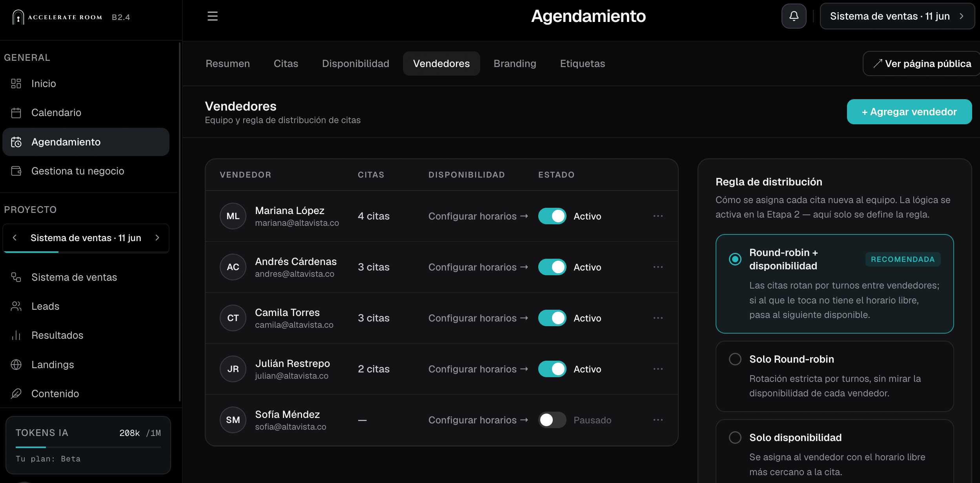This screenshot has width=980, height=483.
Task: Open Resultados in the sidebar
Action: 86,335
